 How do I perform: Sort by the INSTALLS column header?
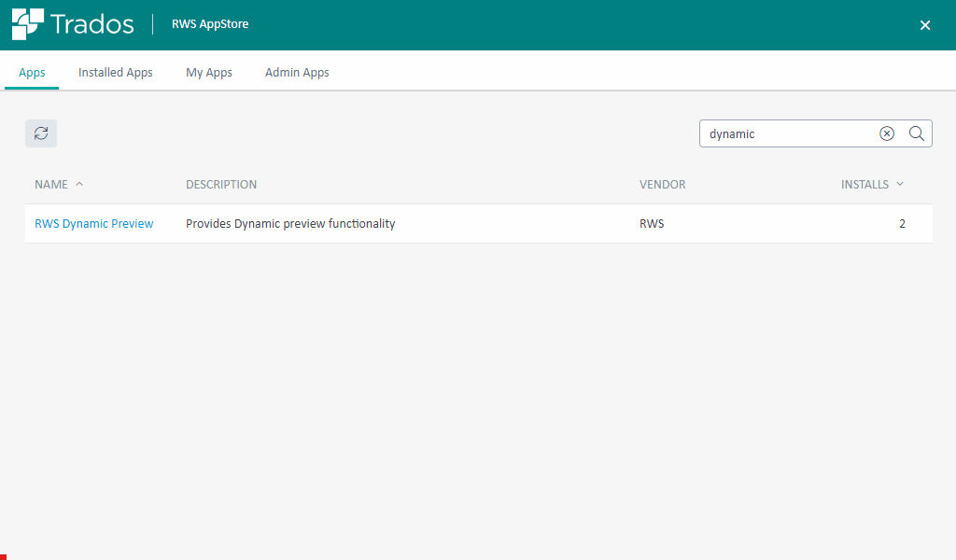(865, 185)
